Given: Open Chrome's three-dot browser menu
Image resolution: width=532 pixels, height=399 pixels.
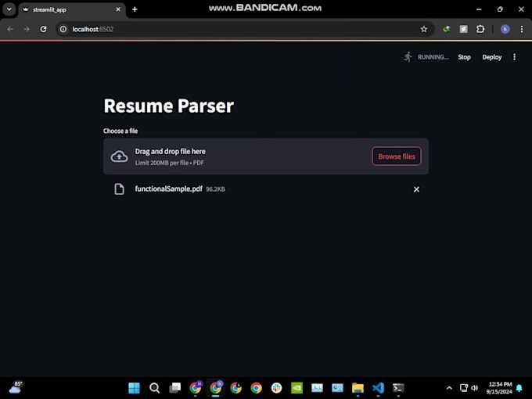Looking at the screenshot, I should [x=522, y=29].
